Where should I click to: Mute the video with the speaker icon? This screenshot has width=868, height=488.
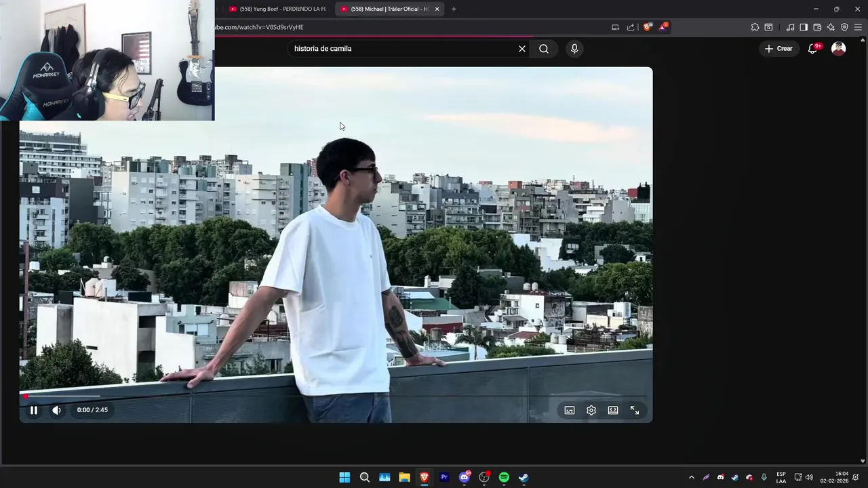(56, 410)
